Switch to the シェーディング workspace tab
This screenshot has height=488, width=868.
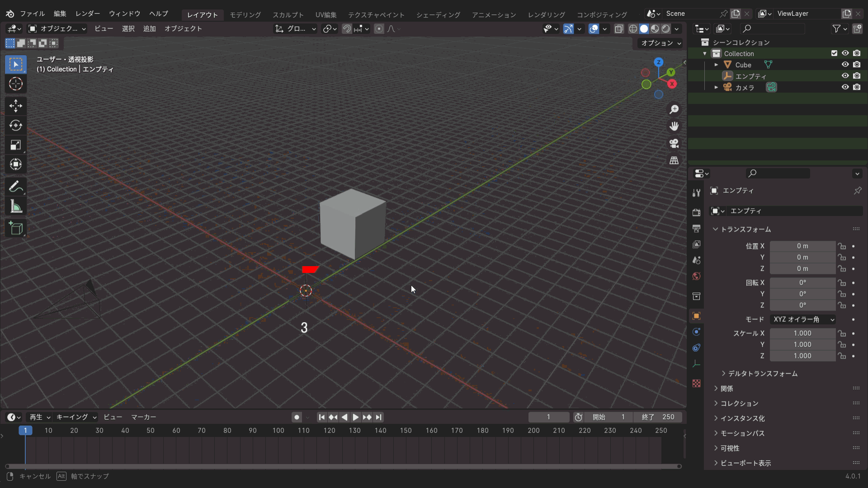[438, 14]
